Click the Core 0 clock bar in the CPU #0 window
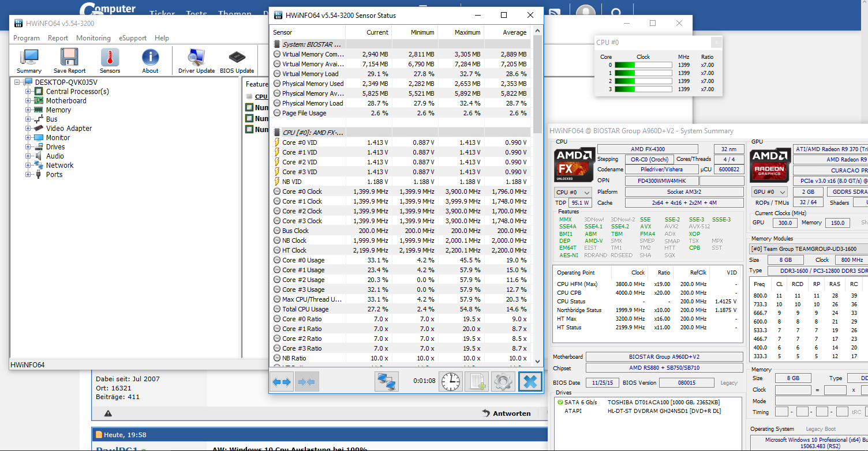868x451 pixels. 642,65
